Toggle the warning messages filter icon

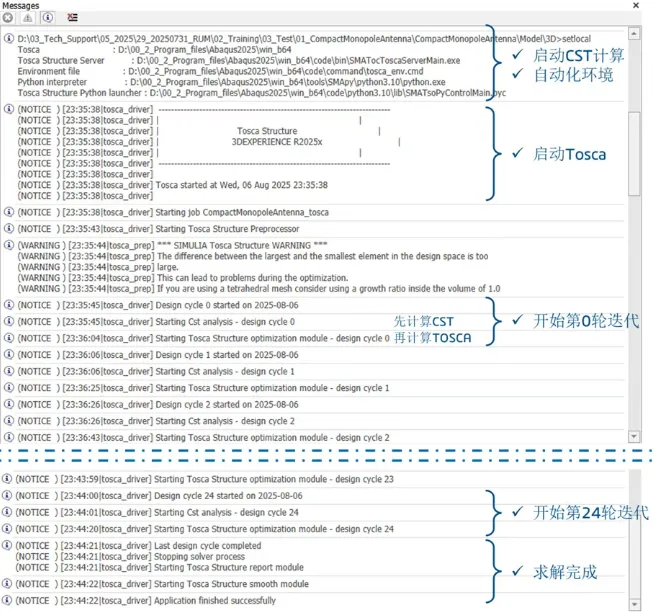tap(28, 18)
